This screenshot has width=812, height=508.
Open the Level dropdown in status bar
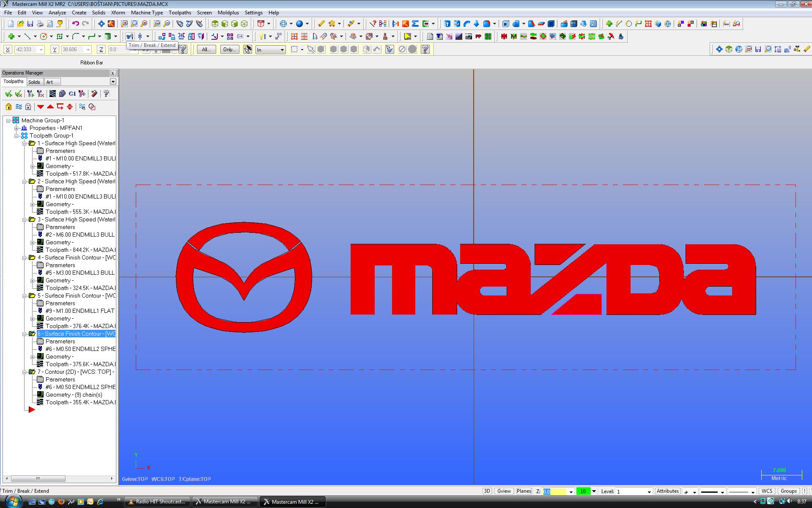click(649, 491)
